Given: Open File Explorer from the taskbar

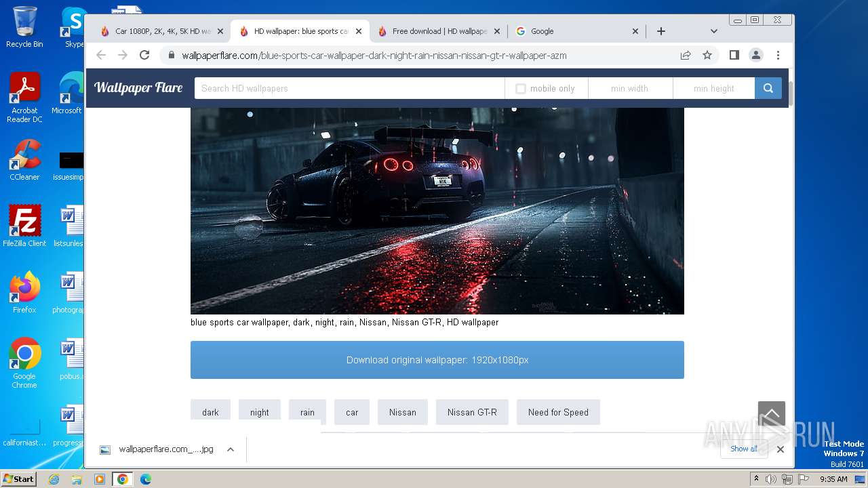Looking at the screenshot, I should click(77, 479).
